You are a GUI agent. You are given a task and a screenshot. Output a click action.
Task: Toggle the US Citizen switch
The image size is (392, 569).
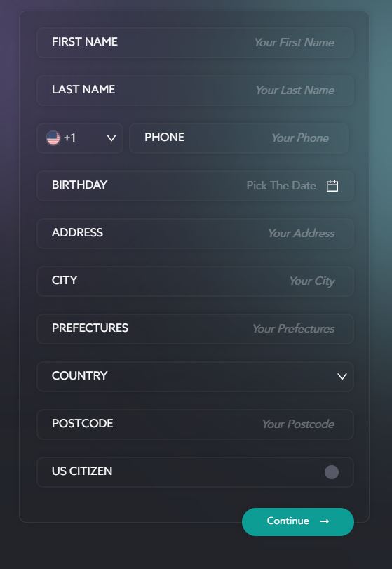tap(332, 472)
